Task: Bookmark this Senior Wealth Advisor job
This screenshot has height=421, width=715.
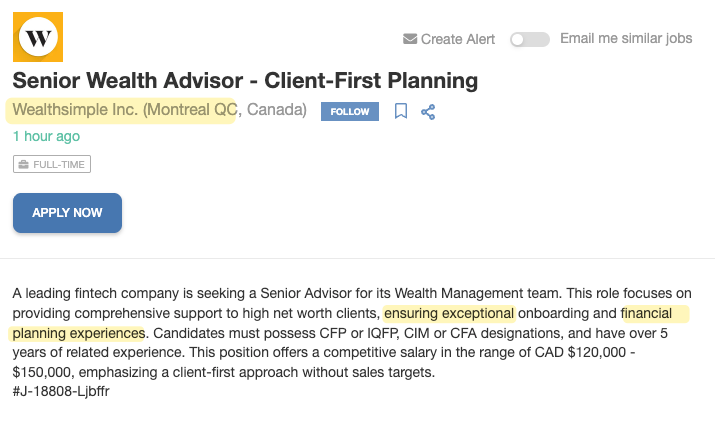Action: (x=401, y=111)
